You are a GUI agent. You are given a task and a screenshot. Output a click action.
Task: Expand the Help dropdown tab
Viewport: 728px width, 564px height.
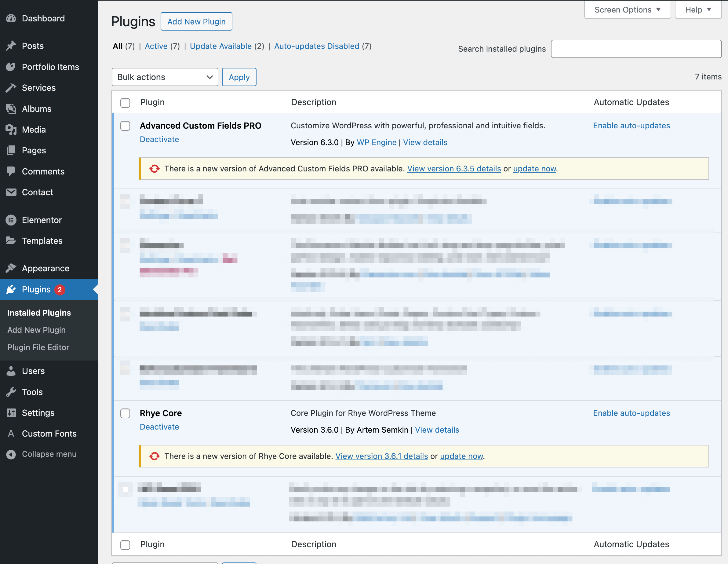click(698, 10)
